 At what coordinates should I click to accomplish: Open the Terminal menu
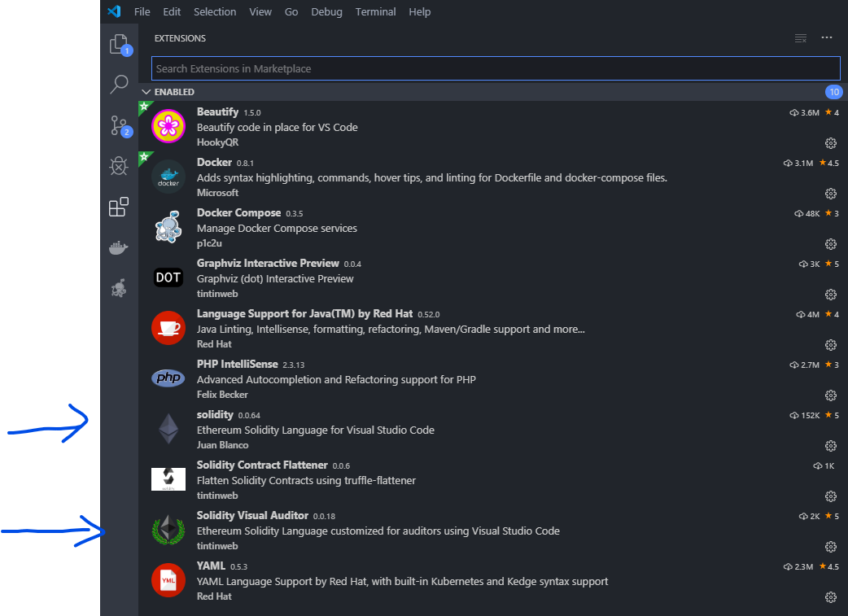[375, 11]
